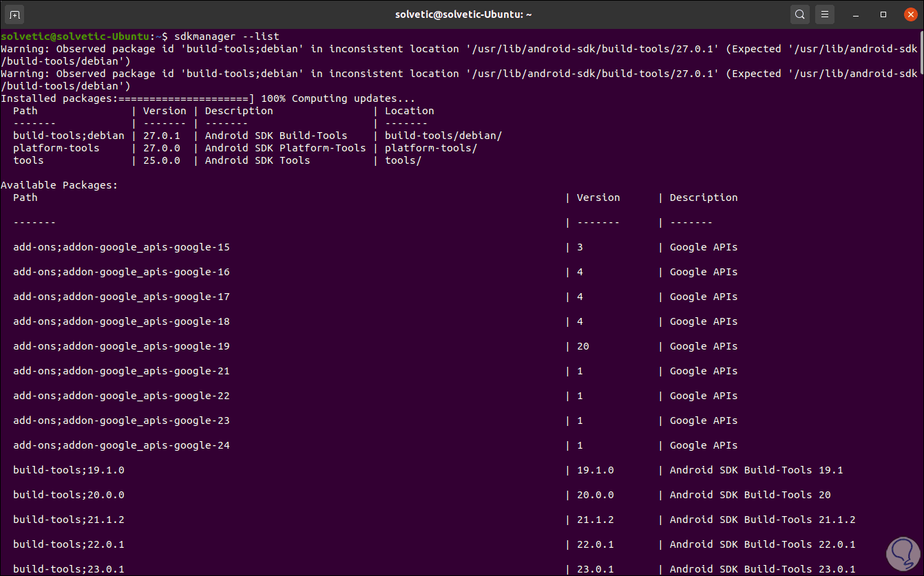Click the installed version 25.0.0
This screenshot has width=924, height=576.
click(x=161, y=160)
